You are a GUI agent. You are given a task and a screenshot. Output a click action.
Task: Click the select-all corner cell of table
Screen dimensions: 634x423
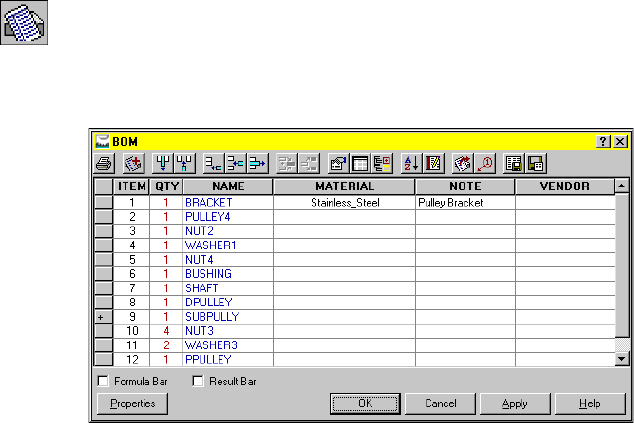point(104,186)
